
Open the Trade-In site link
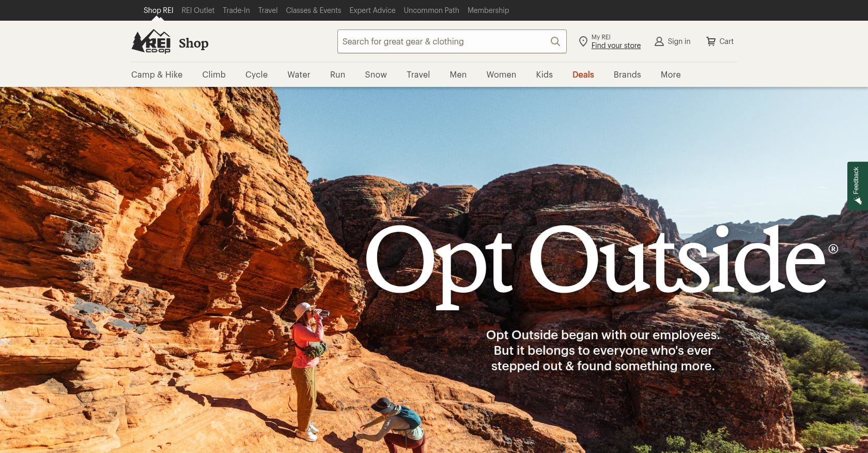(236, 10)
